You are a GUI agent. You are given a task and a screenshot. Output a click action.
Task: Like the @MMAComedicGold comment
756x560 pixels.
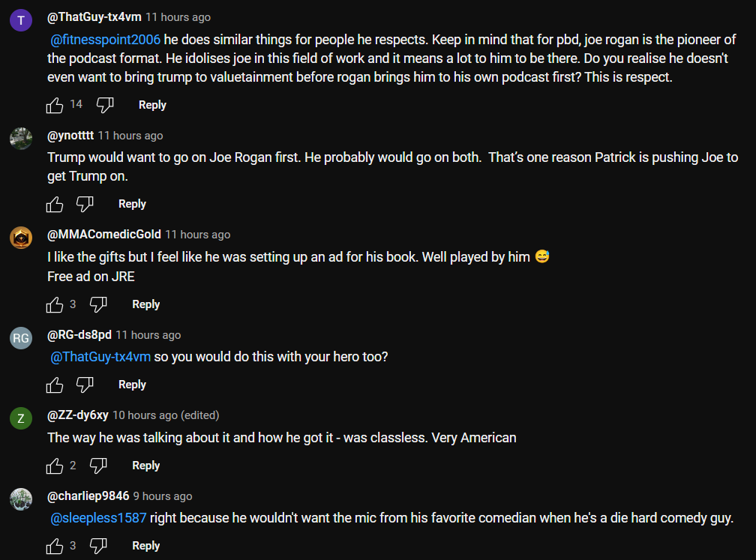click(x=55, y=305)
